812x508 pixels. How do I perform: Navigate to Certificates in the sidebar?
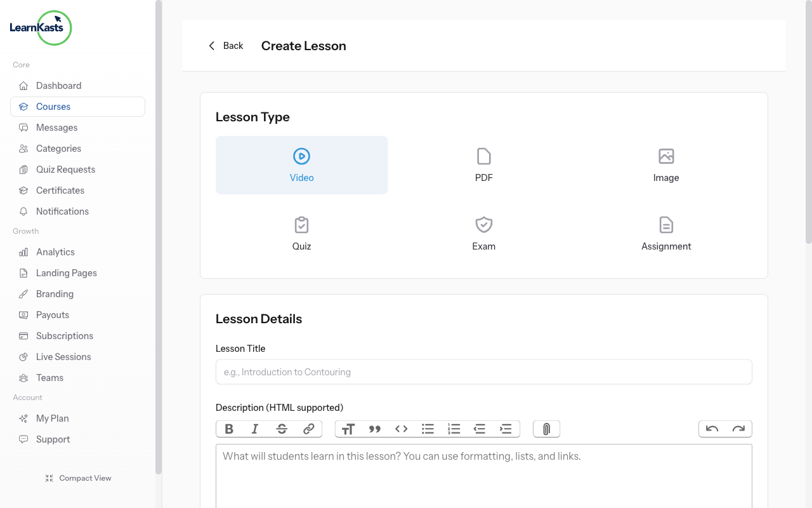coord(60,190)
